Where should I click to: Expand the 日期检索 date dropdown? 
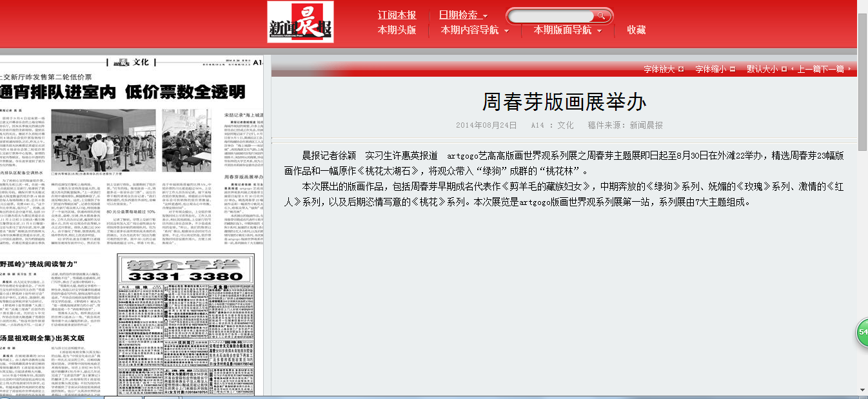[463, 15]
